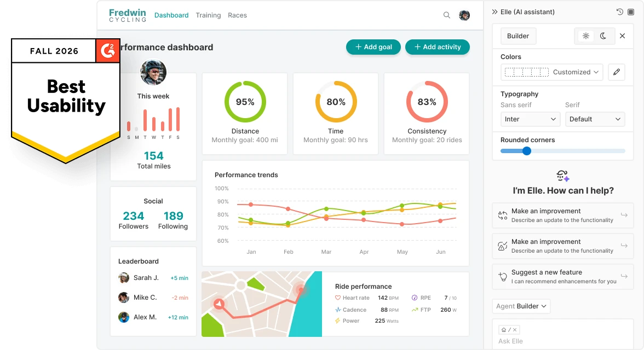
Task: Switch to light mode sun icon
Action: tap(586, 36)
